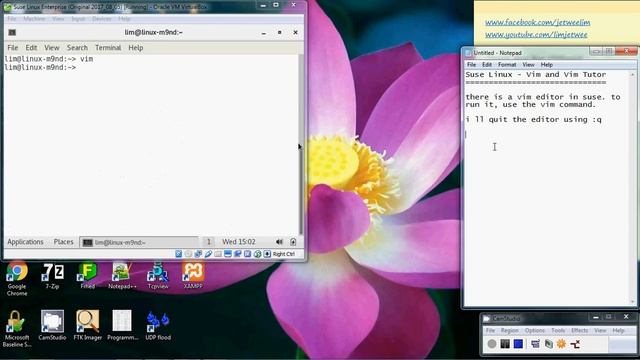Open VirtualBox Machine menu
The height and width of the screenshot is (360, 640).
click(x=34, y=19)
